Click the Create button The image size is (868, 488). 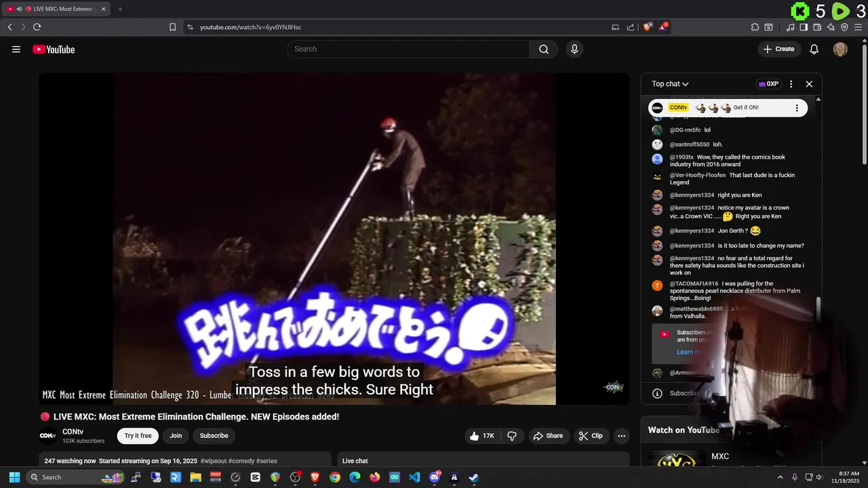point(778,49)
